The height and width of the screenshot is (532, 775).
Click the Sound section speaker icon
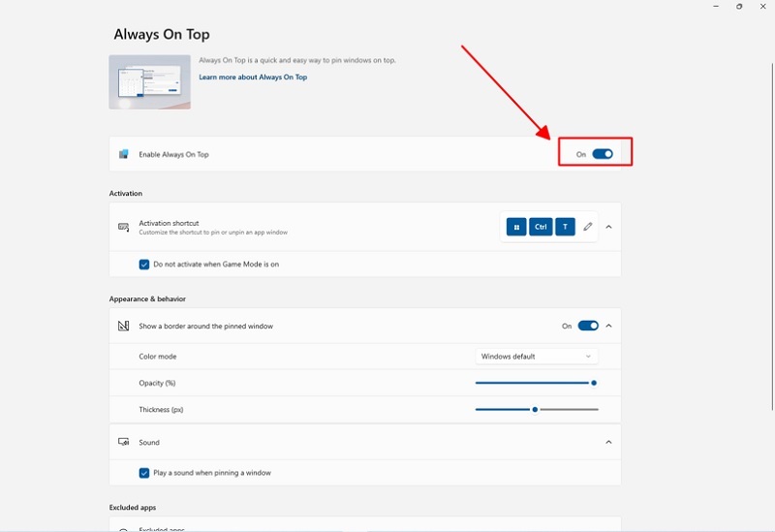tap(123, 442)
